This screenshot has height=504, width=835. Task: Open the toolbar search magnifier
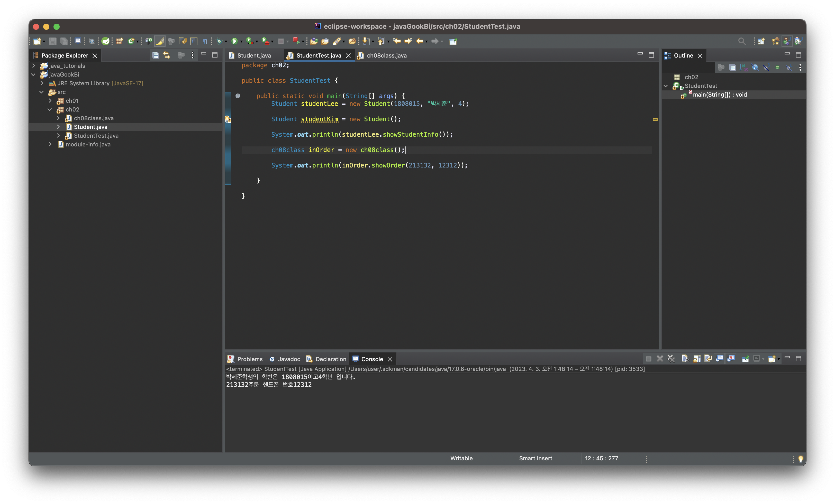tap(741, 41)
